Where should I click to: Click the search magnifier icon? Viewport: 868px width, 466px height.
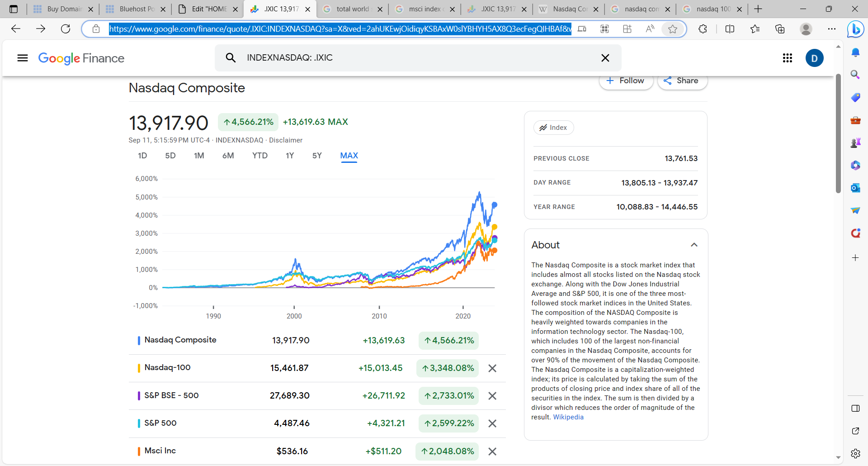[x=231, y=58]
